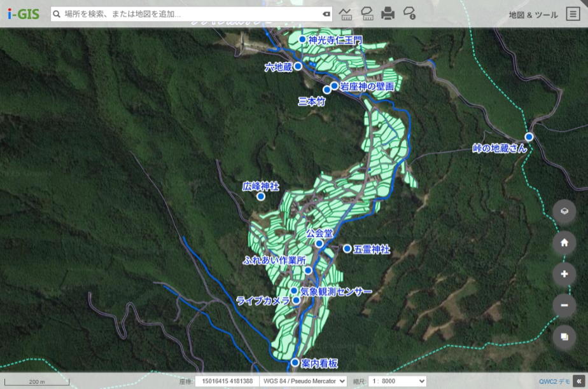Open the QWC2 デモ link
The width and height of the screenshot is (588, 389).
pyautogui.click(x=554, y=381)
